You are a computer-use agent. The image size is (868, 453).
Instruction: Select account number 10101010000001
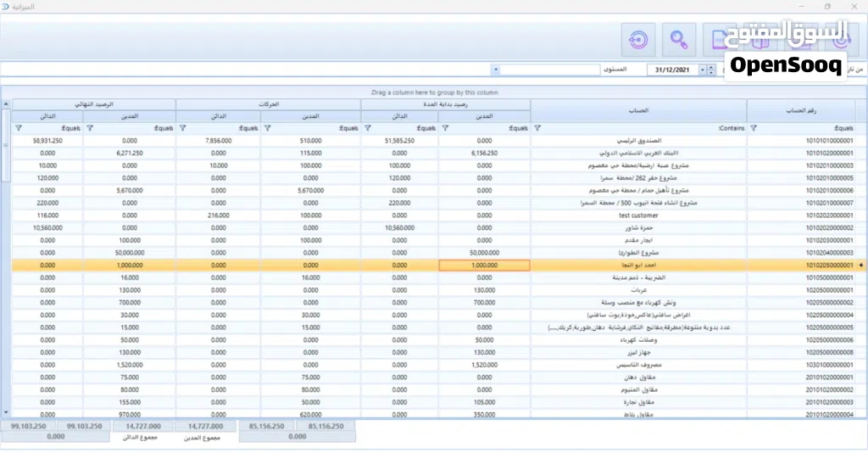click(x=829, y=141)
